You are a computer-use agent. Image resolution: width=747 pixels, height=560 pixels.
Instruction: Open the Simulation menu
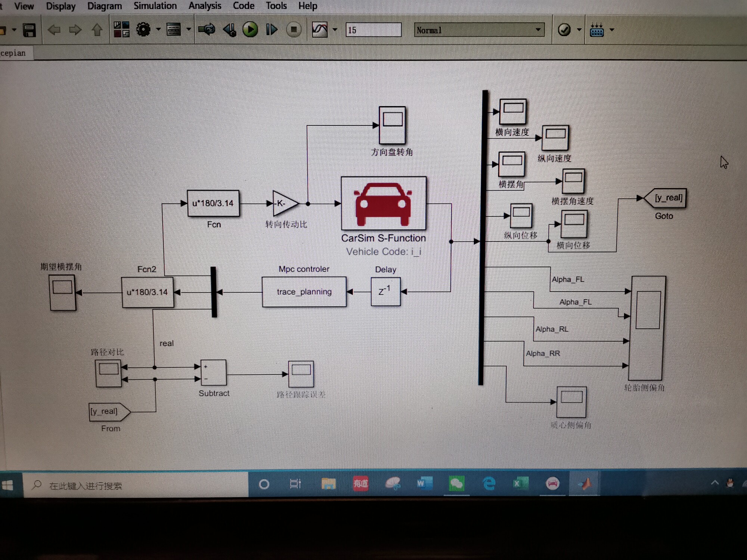click(155, 6)
